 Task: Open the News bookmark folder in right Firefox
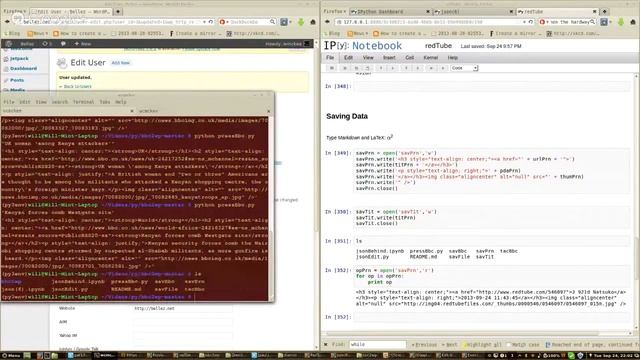coord(358,33)
